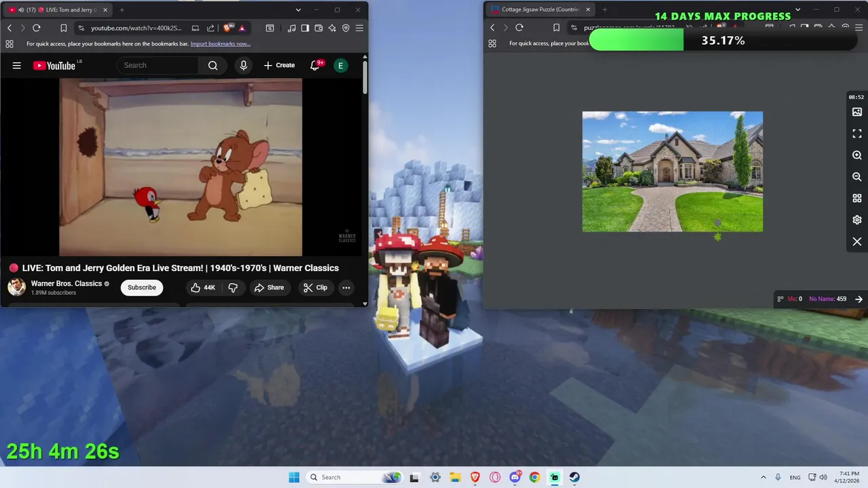Screen dimensions: 868x488
Task: Share the Tom and Jerry live stream
Action: [x=269, y=287]
